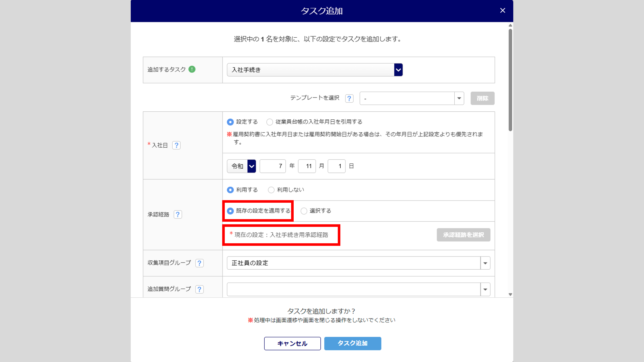Click help icon for 収集項目グループ
This screenshot has height=362, width=644.
[199, 263]
